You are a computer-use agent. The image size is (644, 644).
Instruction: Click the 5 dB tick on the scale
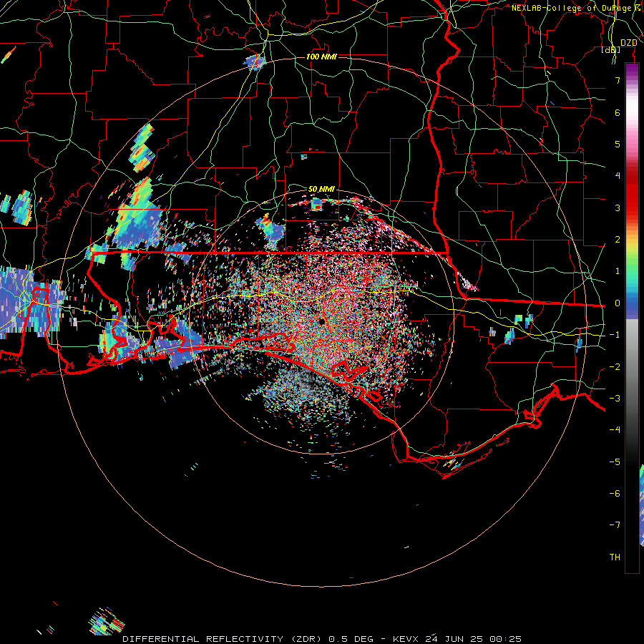[618, 144]
